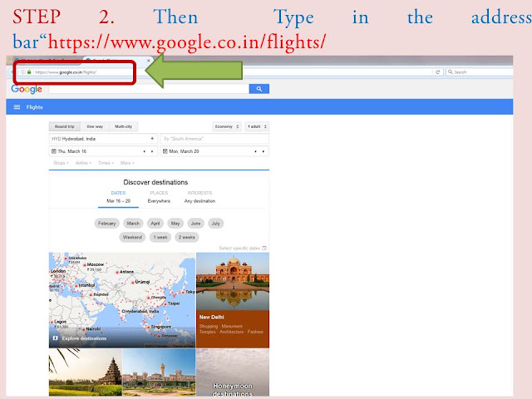Viewport: 532px width, 399px height.
Task: Select the 1 week trip length chip
Action: [x=160, y=237]
